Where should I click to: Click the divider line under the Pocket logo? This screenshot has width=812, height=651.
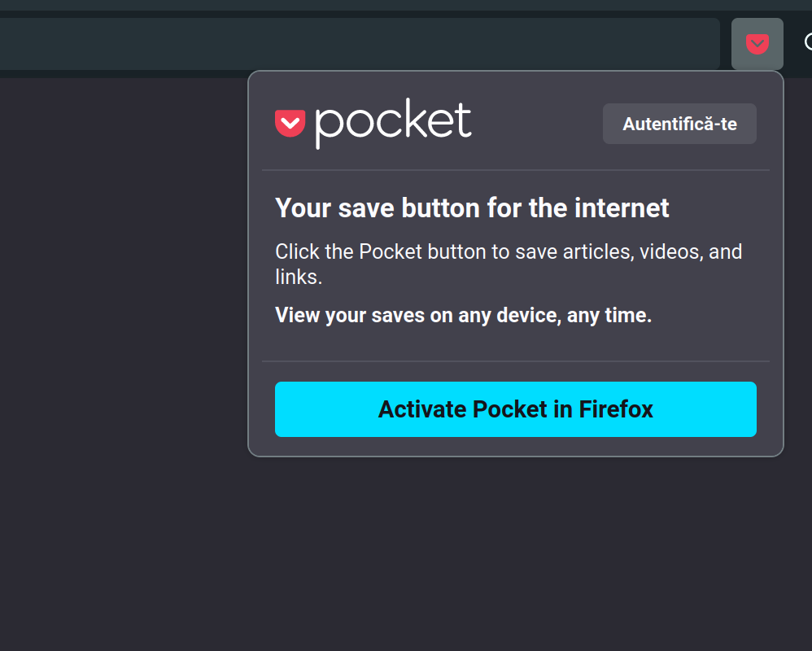[515, 170]
